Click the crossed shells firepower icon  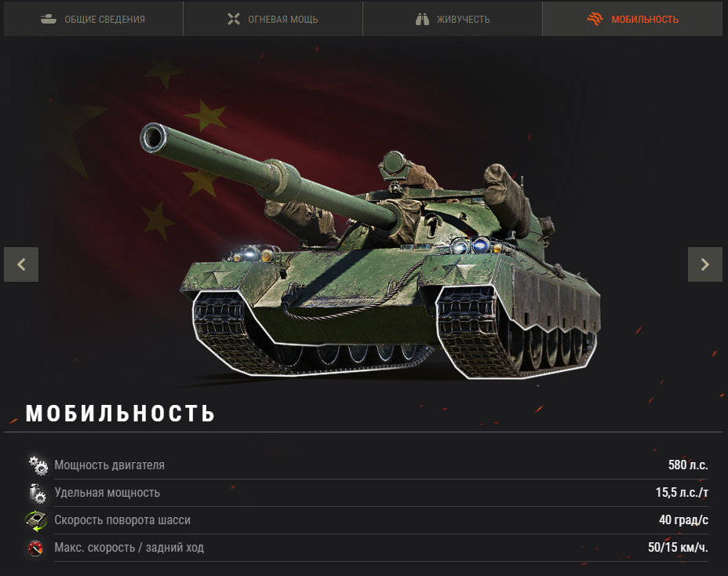tap(234, 19)
